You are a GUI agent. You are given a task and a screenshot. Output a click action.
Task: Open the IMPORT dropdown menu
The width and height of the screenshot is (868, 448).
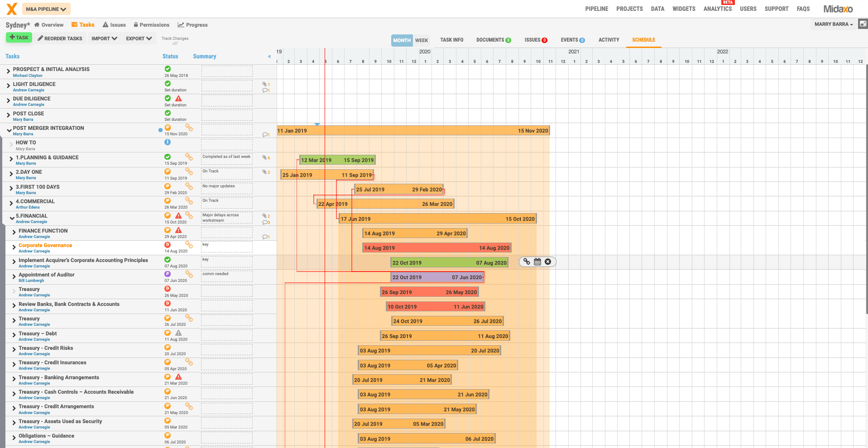(104, 38)
